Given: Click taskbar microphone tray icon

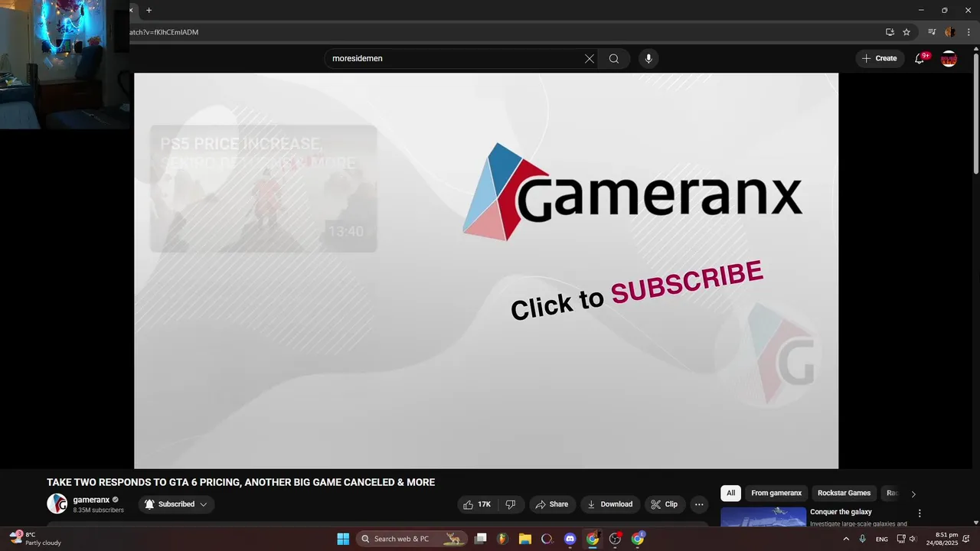Looking at the screenshot, I should click(863, 539).
